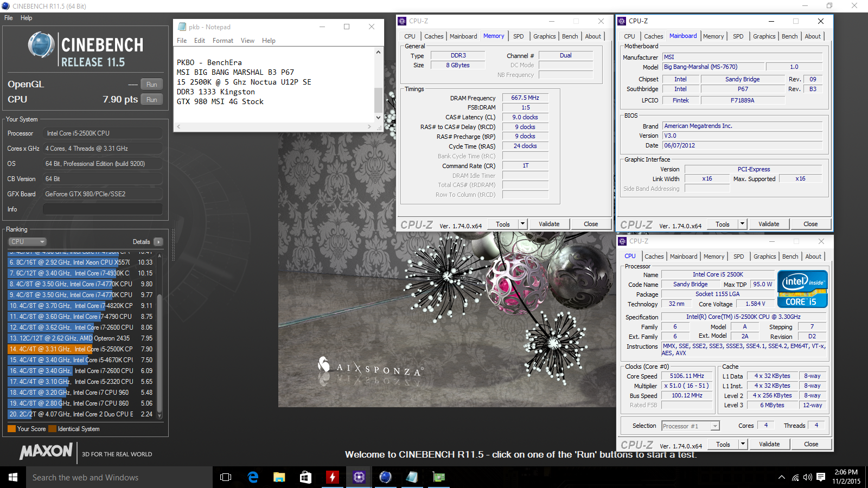Click the Cinebench globe logo

tap(41, 46)
